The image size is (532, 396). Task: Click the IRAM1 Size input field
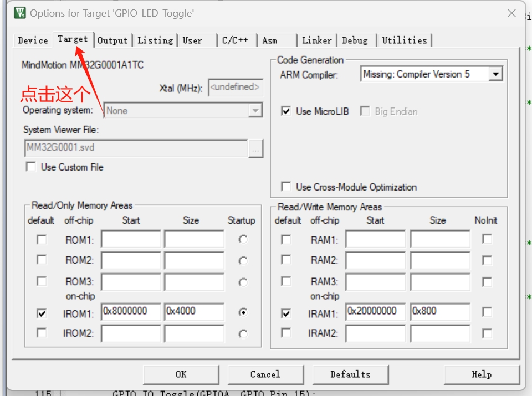pos(439,312)
